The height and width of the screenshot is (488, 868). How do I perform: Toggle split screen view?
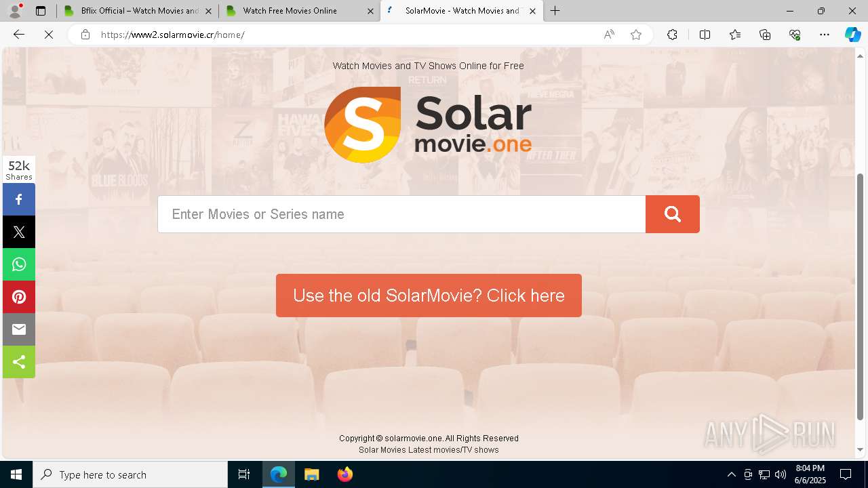[x=705, y=35]
